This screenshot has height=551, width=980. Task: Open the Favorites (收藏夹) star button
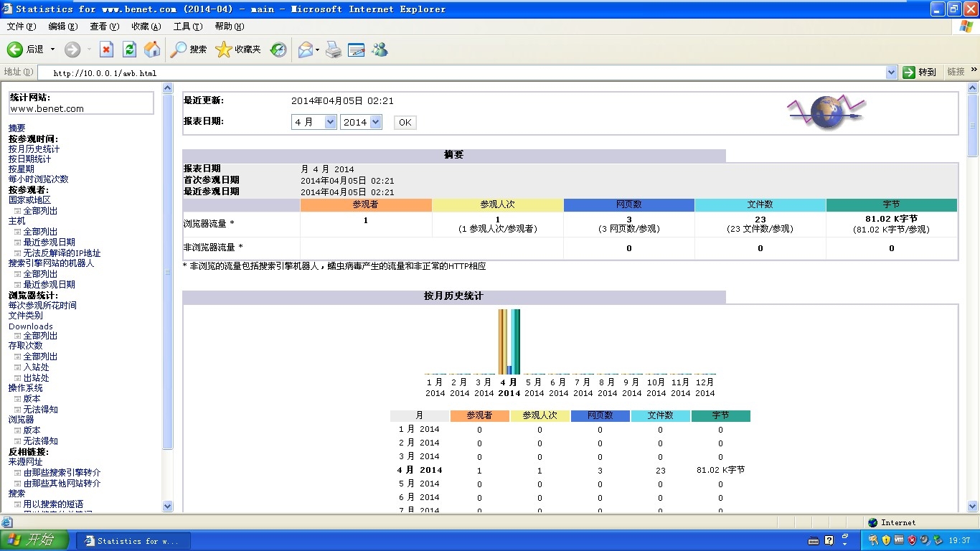tap(238, 50)
